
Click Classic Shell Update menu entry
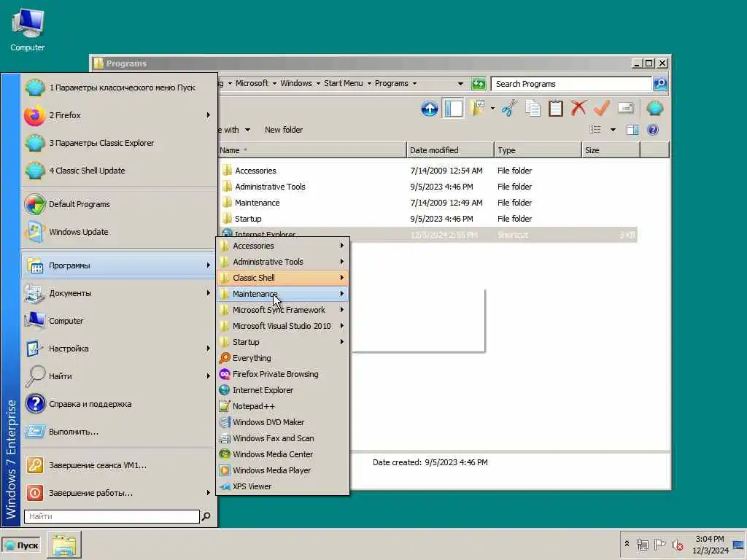tap(118, 171)
